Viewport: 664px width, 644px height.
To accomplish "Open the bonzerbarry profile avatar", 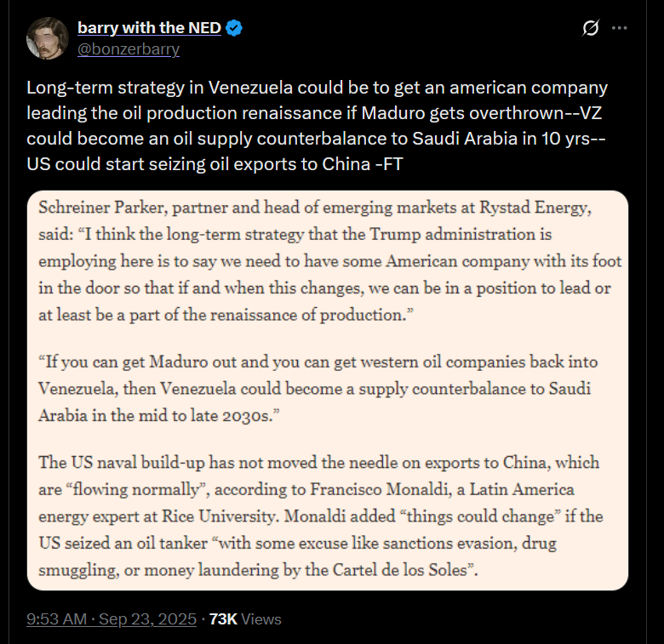I will [48, 38].
